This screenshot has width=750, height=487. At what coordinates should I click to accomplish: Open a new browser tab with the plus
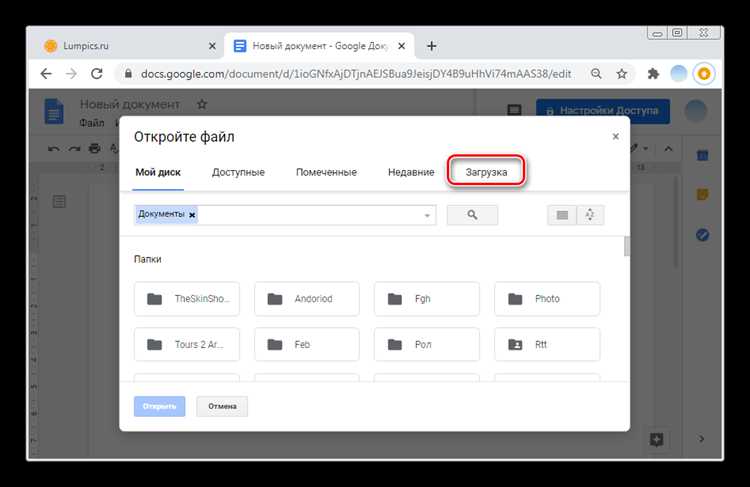(x=431, y=46)
